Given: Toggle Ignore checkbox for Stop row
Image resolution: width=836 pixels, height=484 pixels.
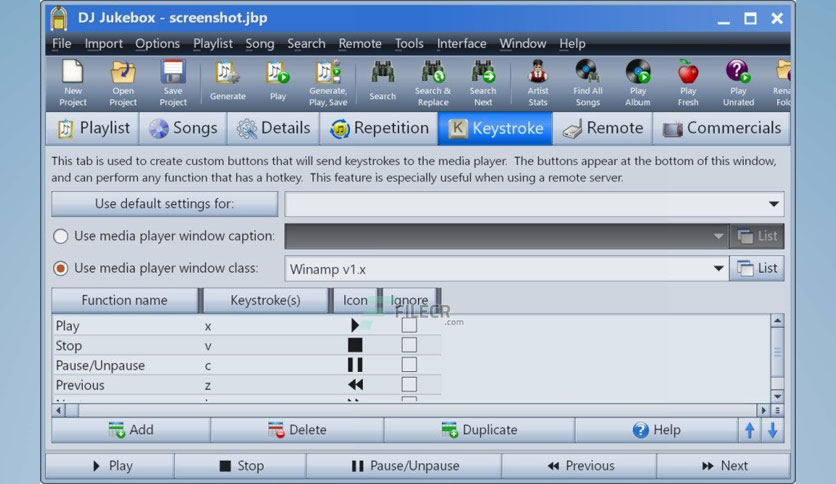Looking at the screenshot, I should click(409, 345).
